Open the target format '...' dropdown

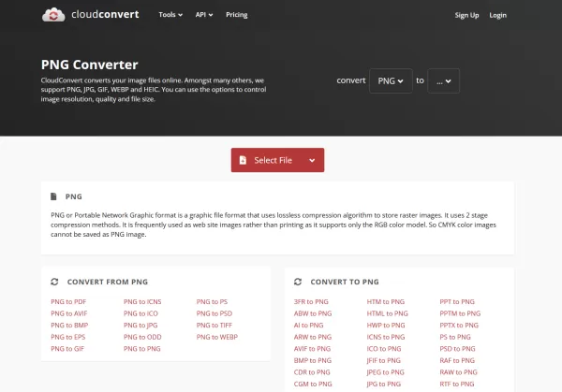click(443, 80)
